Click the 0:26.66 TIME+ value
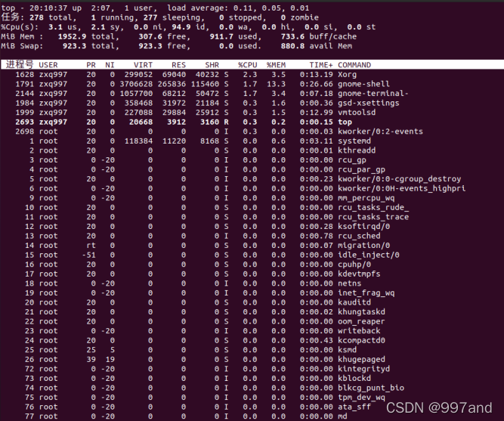 [x=317, y=84]
